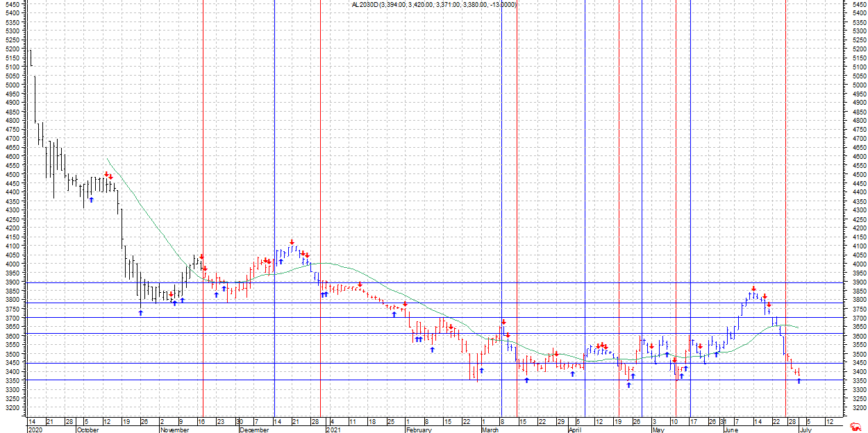Click the July month label
Screen dimensions: 868x433
point(805,430)
